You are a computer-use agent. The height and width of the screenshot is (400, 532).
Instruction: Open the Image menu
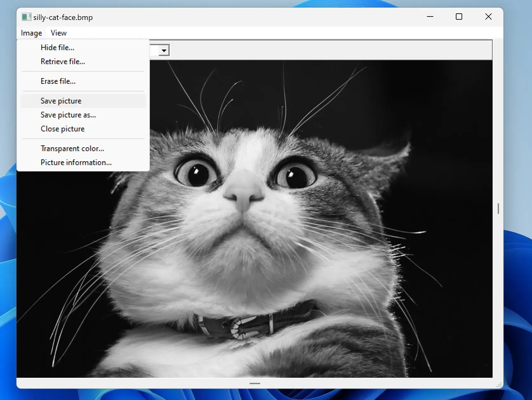pos(31,33)
